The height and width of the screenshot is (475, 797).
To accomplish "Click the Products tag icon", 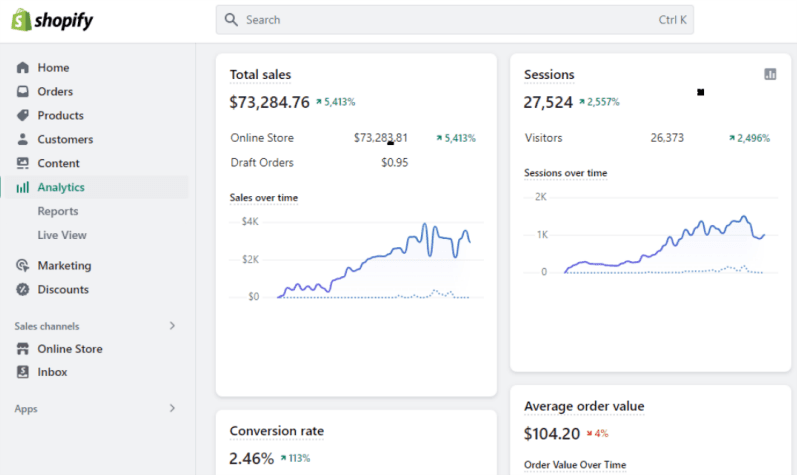I will click(23, 116).
